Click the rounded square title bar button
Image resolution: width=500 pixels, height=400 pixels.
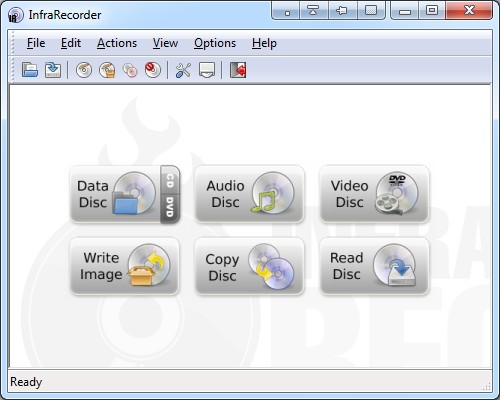[x=371, y=11]
